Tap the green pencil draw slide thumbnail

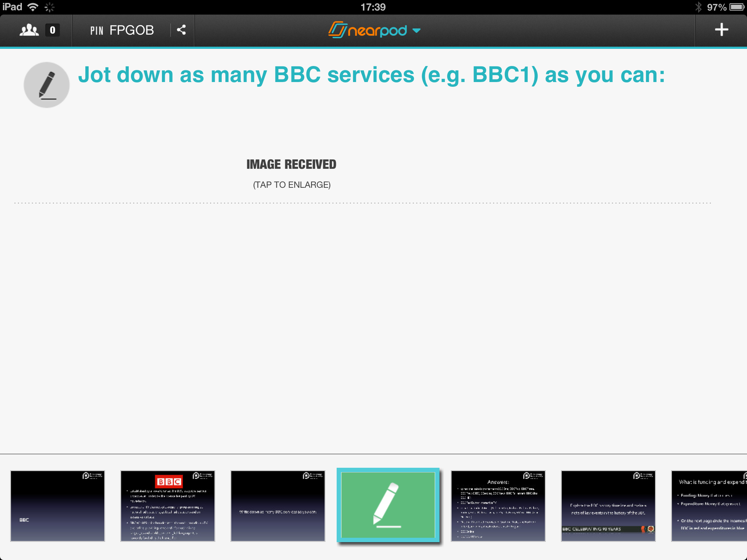[388, 505]
